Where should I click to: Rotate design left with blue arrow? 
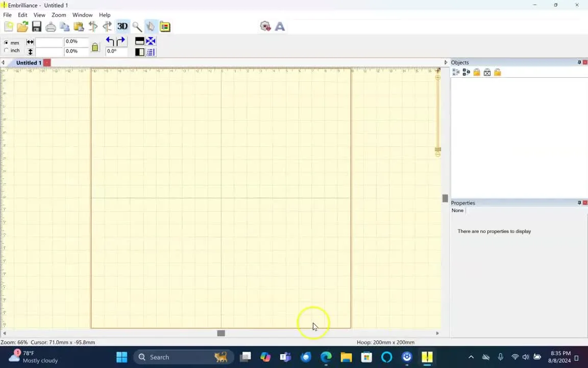click(x=110, y=41)
